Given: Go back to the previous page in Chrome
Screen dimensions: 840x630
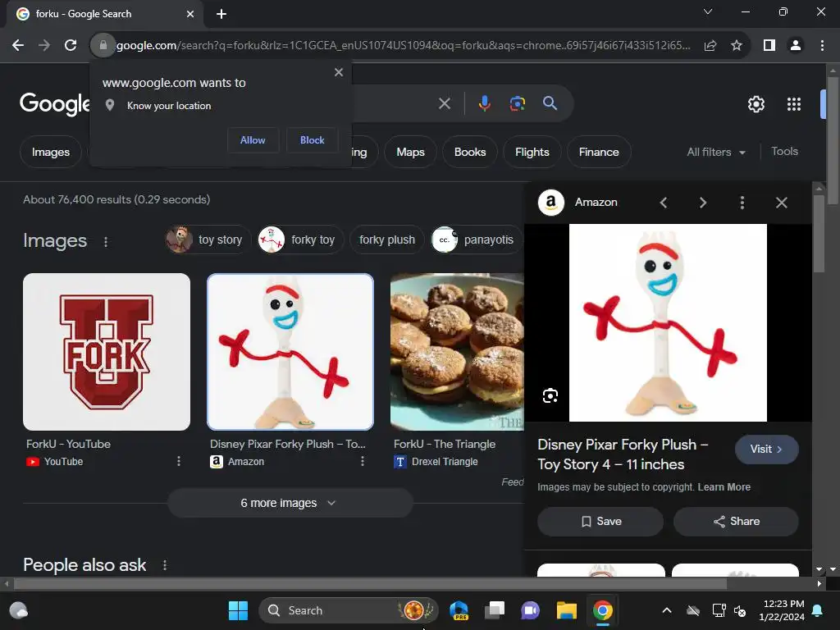Looking at the screenshot, I should click(x=18, y=46).
